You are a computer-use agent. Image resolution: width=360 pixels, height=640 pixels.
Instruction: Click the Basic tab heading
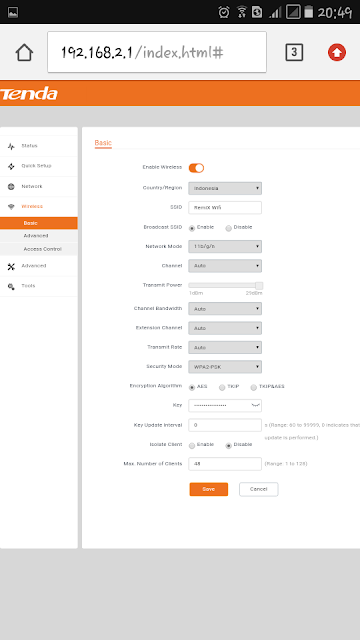pyautogui.click(x=103, y=143)
